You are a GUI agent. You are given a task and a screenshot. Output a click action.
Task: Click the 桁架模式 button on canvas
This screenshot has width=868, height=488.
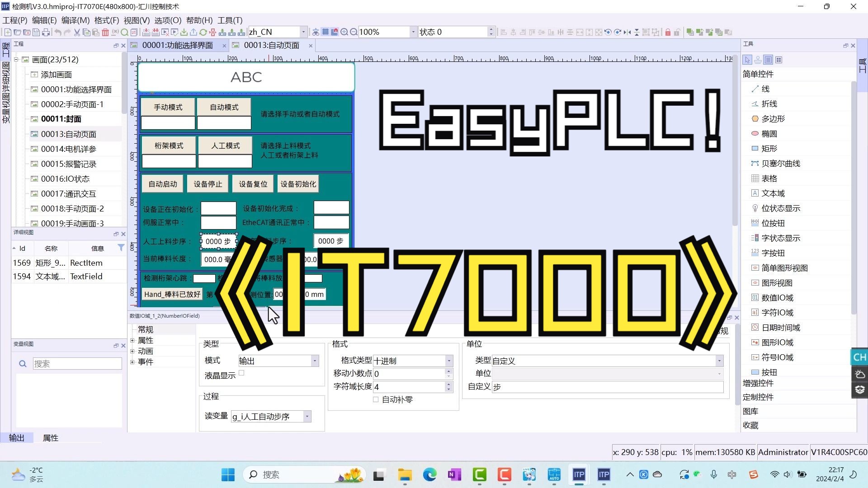click(x=169, y=145)
